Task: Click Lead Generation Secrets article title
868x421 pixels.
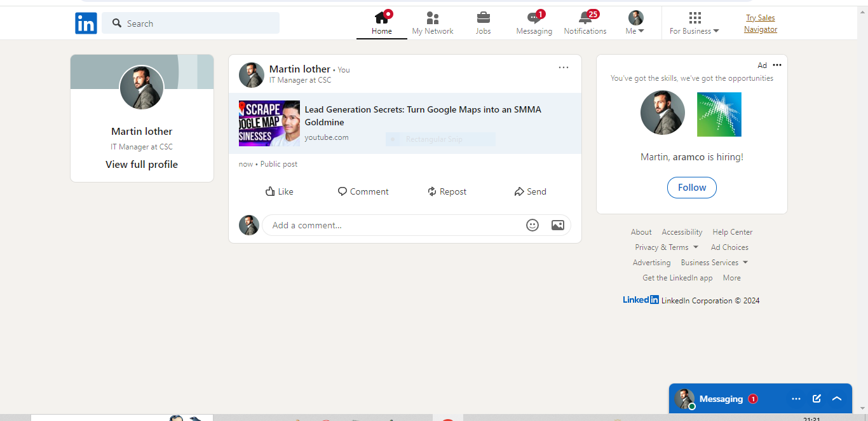Action: coord(423,116)
